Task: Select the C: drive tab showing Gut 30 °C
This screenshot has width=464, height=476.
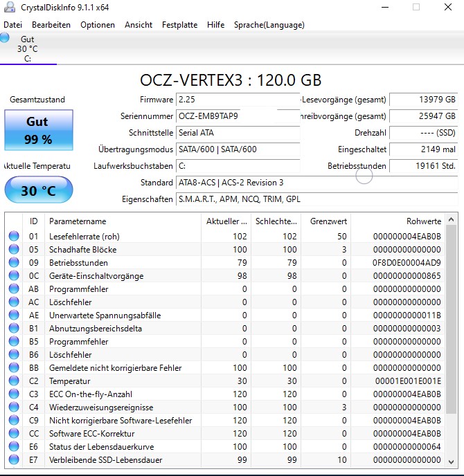Action: point(28,48)
